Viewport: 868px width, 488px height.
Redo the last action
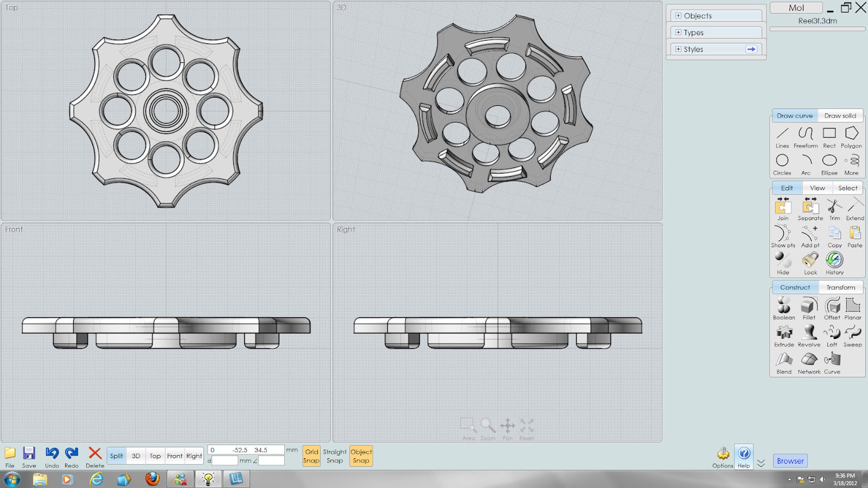tap(72, 457)
